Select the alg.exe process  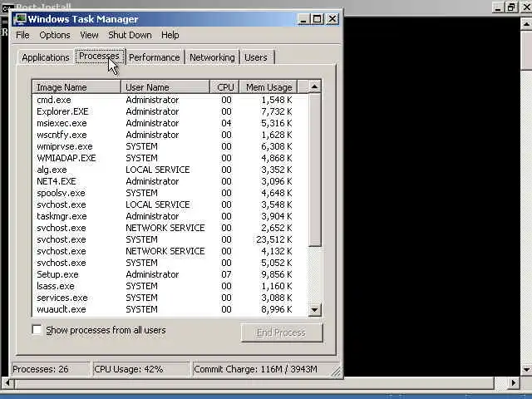pos(170,170)
